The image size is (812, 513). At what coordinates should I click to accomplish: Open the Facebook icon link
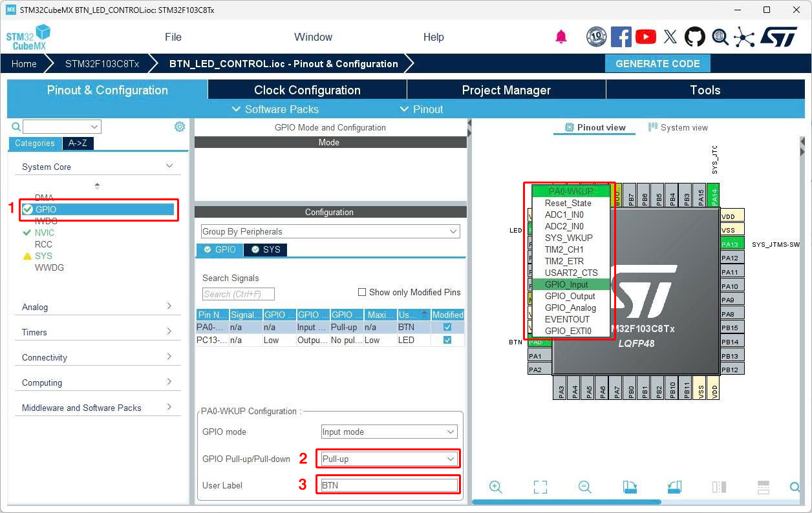tap(621, 37)
